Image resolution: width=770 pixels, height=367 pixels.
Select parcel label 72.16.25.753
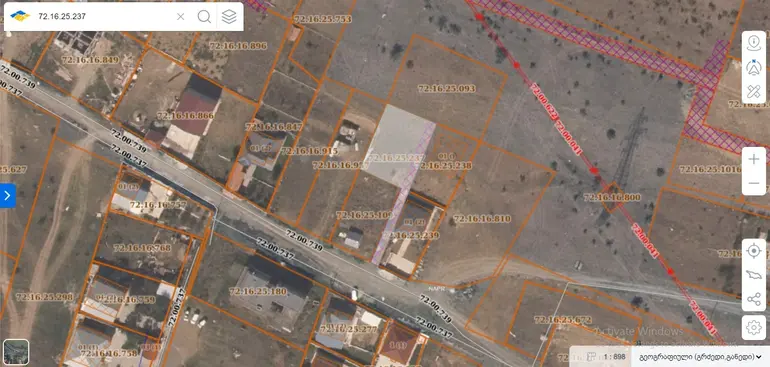[x=323, y=19]
